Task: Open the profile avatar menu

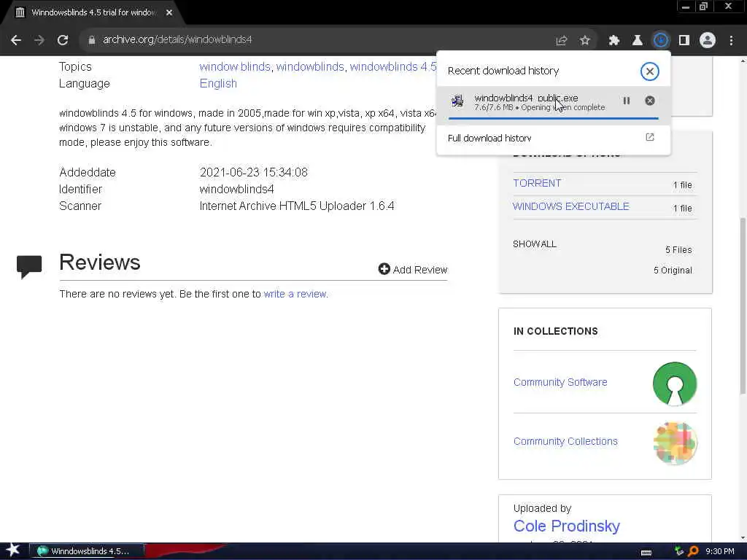Action: (708, 40)
